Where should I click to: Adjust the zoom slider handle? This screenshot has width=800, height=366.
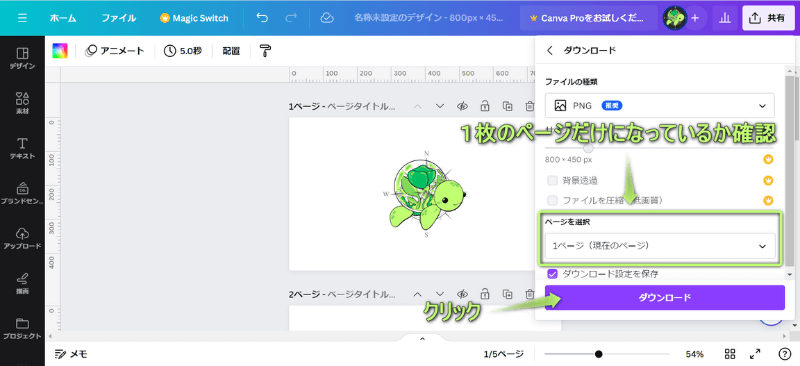pyautogui.click(x=598, y=354)
